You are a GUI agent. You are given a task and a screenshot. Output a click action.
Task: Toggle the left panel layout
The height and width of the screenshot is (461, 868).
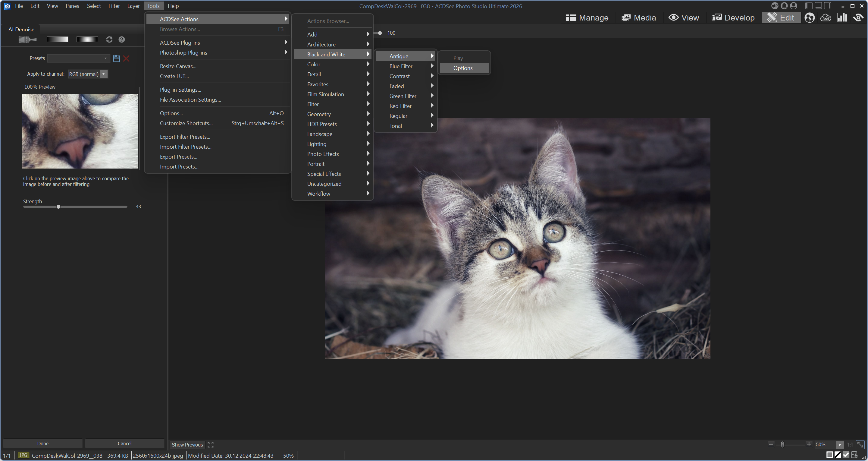point(809,6)
